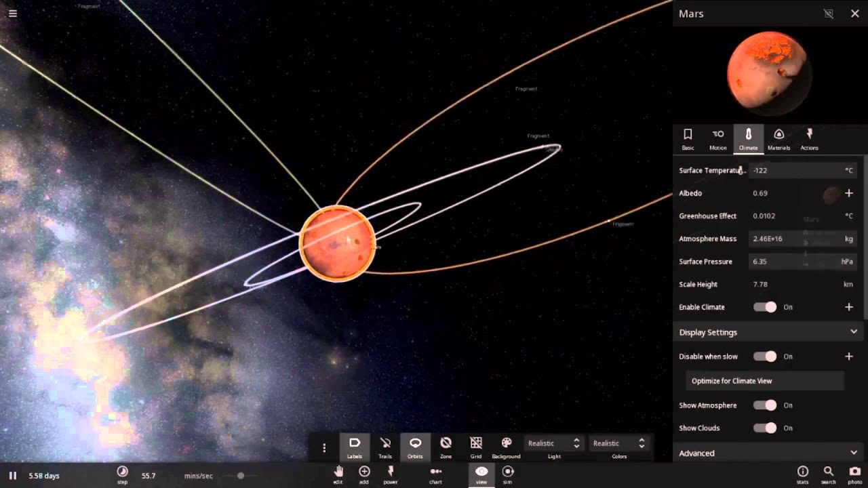Open the stats panel
This screenshot has height=488, width=868.
coord(803,474)
